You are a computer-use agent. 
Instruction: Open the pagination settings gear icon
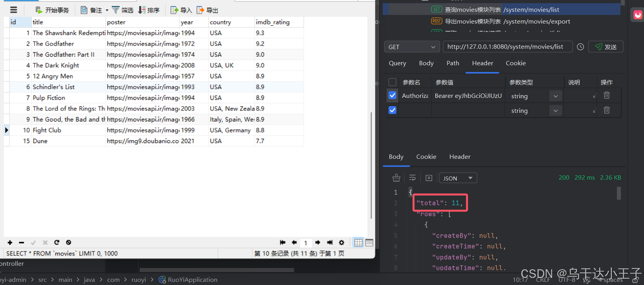(x=341, y=243)
